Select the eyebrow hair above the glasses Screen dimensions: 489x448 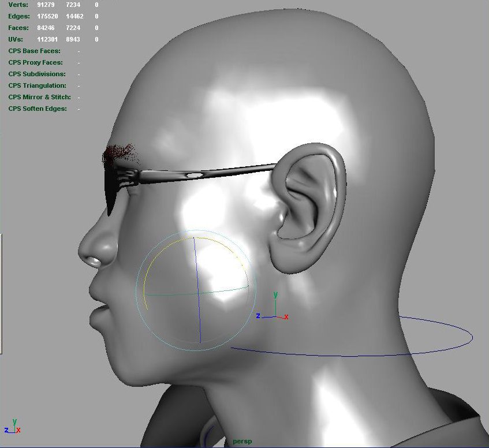pyautogui.click(x=120, y=155)
